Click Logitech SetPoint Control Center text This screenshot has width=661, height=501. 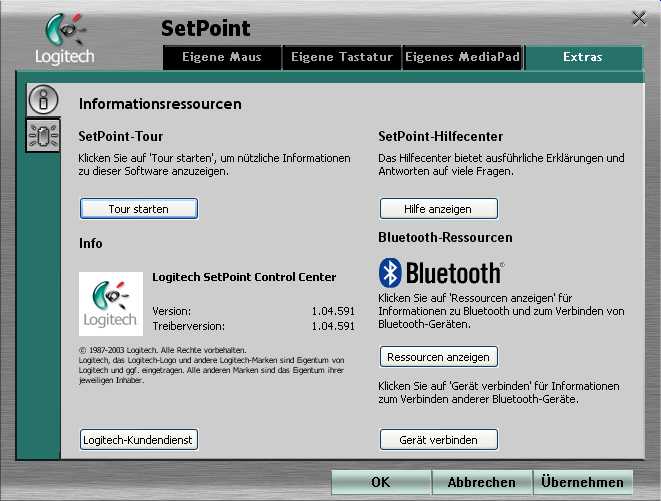point(244,277)
